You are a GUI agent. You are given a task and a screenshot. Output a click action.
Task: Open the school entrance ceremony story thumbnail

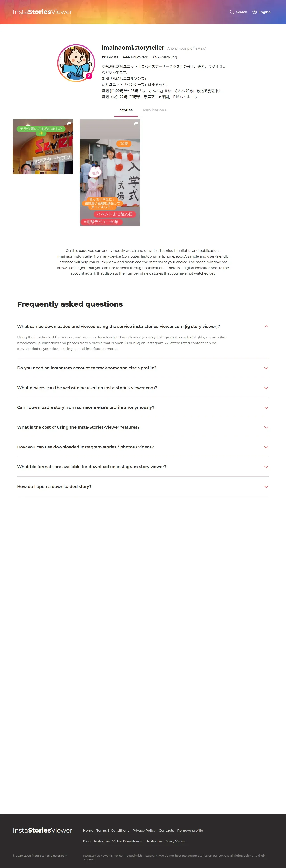[109, 173]
